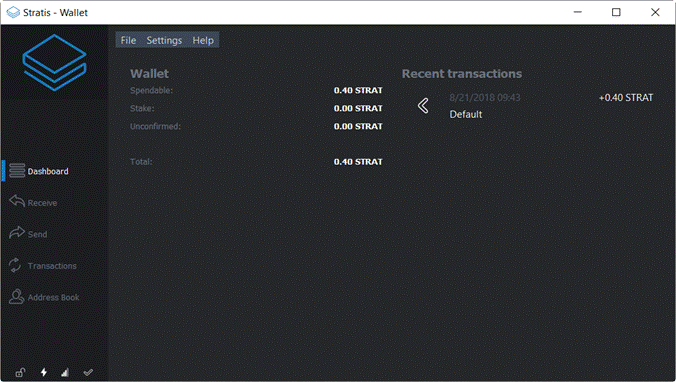
Task: Close the Stratis Wallet window
Action: [x=655, y=12]
